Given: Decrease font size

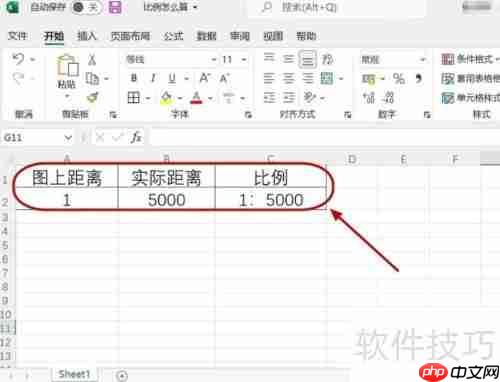Looking at the screenshot, I should tap(224, 78).
